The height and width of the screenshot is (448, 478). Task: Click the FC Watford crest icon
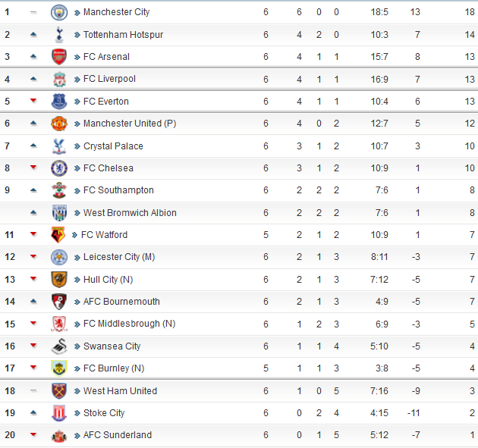58,235
